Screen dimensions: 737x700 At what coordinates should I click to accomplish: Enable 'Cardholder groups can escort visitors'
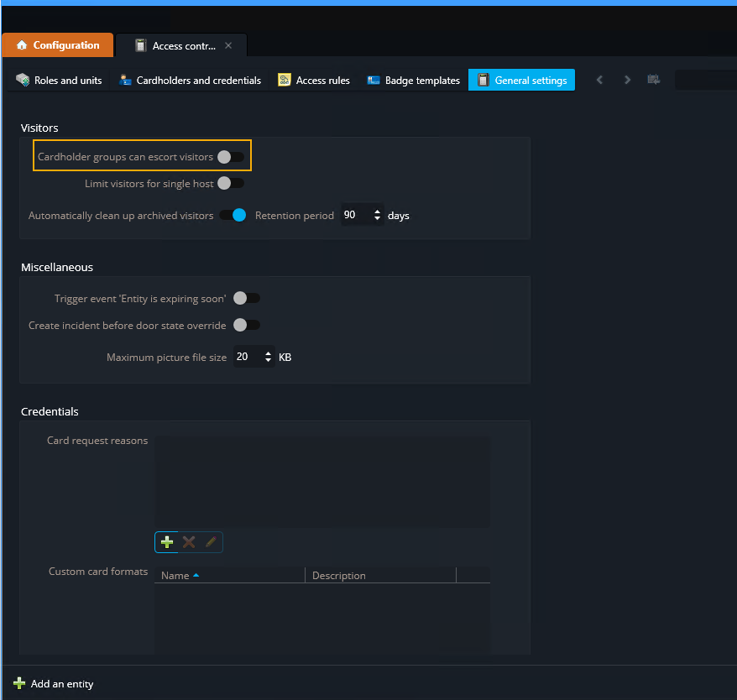click(x=228, y=155)
